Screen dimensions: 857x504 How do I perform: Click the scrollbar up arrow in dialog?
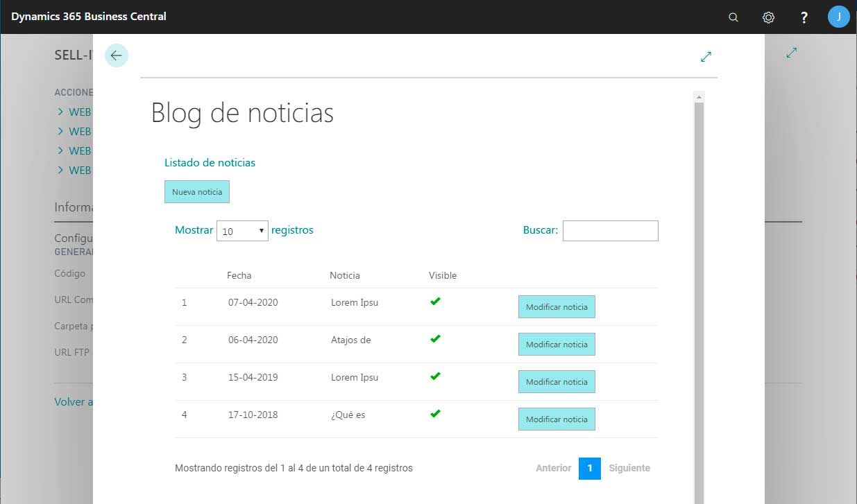coord(699,96)
